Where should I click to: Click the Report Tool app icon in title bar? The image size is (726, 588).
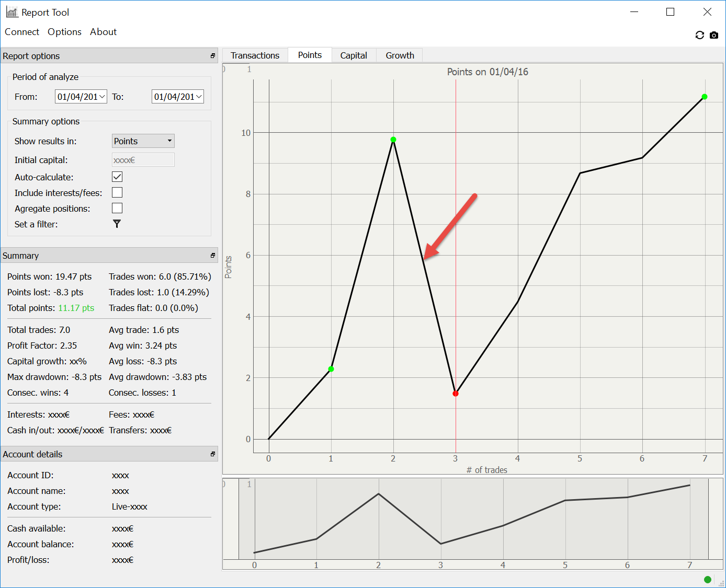pyautogui.click(x=12, y=12)
